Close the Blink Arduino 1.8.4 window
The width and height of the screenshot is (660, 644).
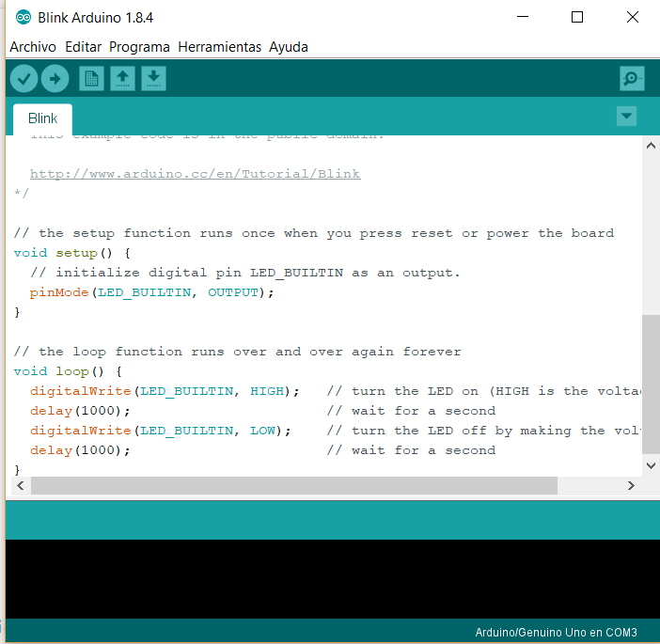pos(633,17)
